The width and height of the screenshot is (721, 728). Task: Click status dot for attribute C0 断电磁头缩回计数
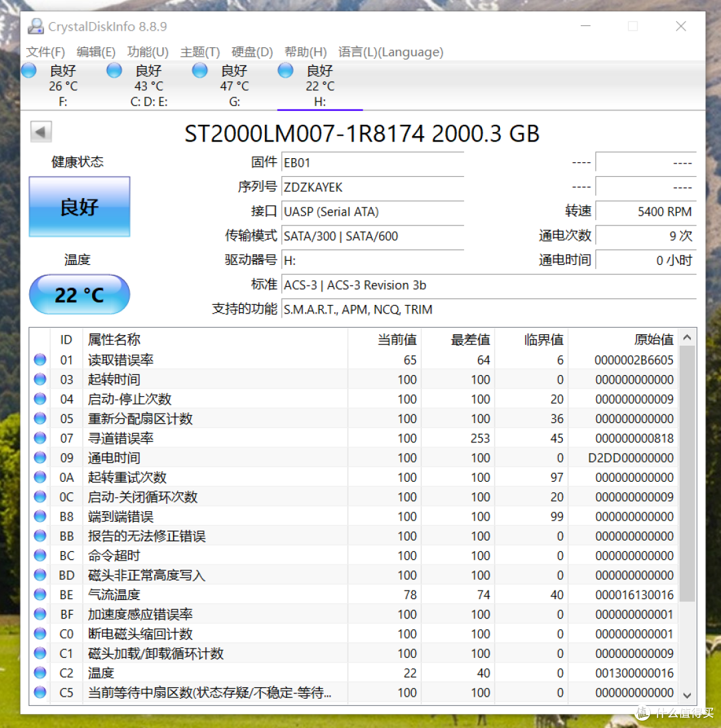coord(40,633)
